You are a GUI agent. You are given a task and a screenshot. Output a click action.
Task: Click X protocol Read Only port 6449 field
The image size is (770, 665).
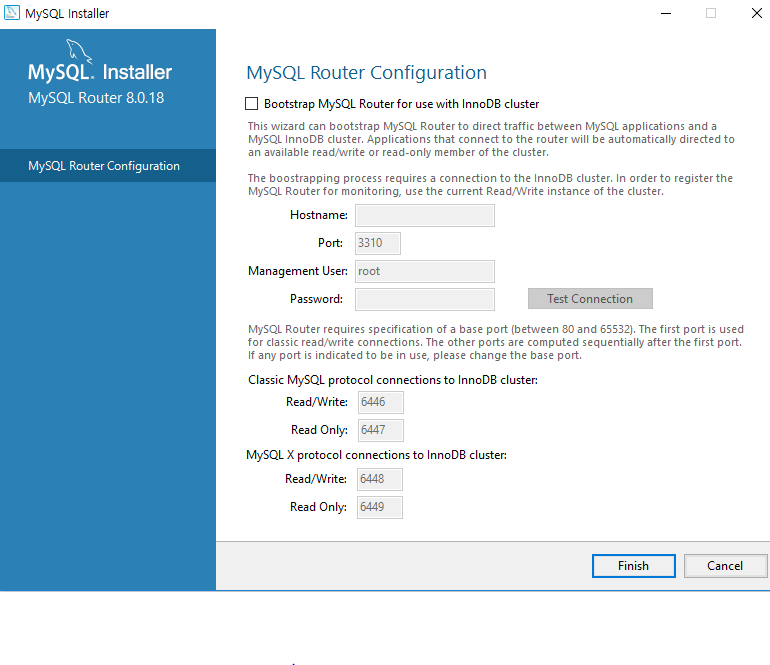click(380, 507)
